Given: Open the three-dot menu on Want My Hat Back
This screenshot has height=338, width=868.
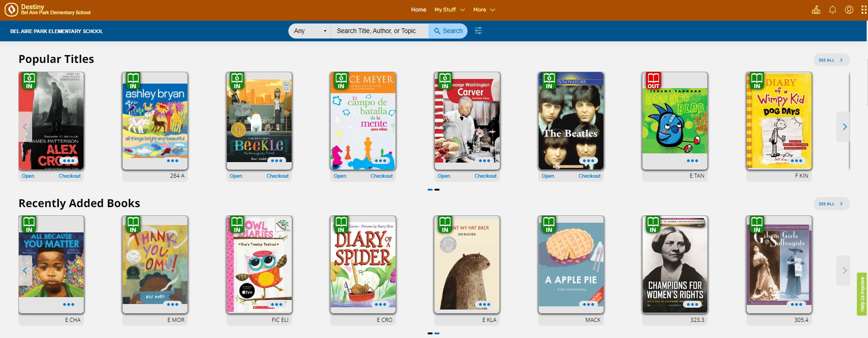Looking at the screenshot, I should click(485, 304).
